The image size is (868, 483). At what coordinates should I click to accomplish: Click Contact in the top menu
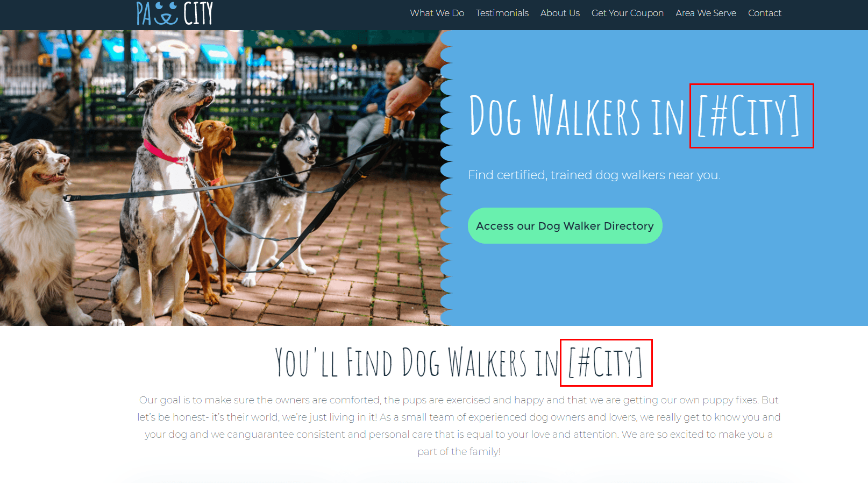point(764,13)
